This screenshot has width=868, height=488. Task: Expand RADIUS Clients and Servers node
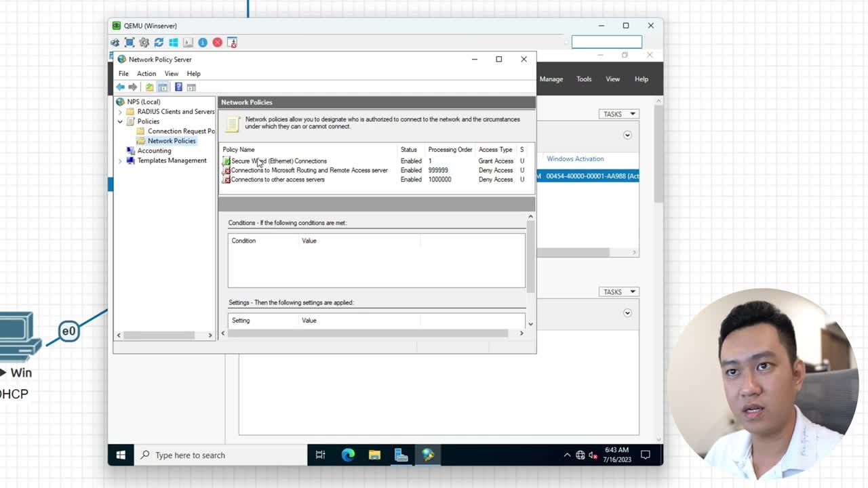tap(121, 112)
